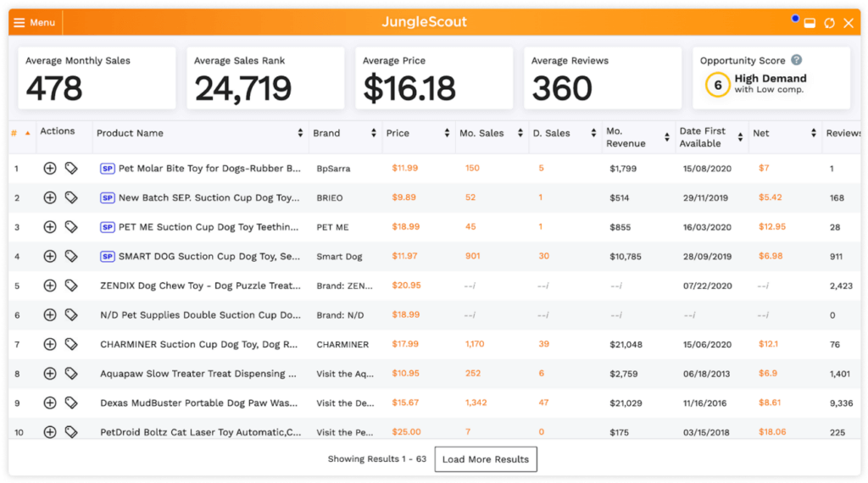Click the add icon for Aquapaw Slow Treater row
The height and width of the screenshot is (483, 868).
coord(50,374)
